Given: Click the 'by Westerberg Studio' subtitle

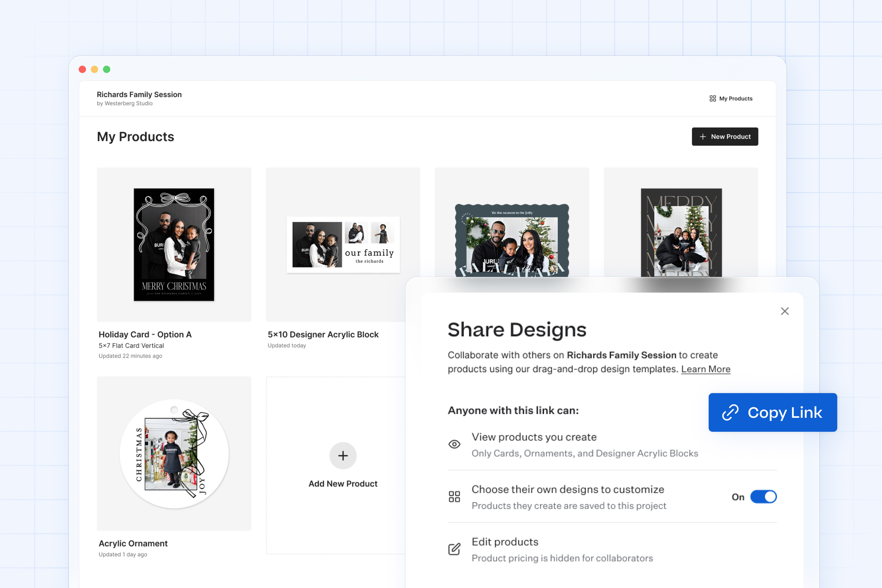Looking at the screenshot, I should pyautogui.click(x=125, y=103).
